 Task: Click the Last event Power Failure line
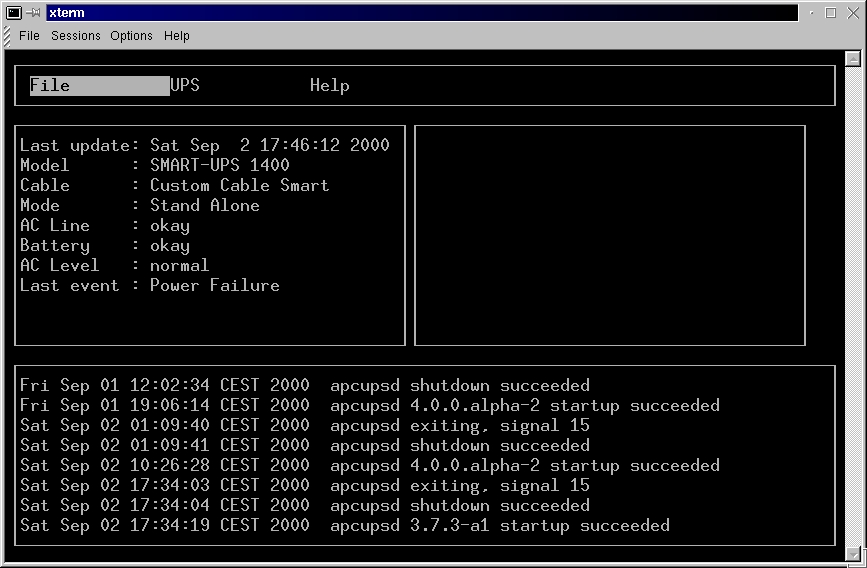point(150,286)
